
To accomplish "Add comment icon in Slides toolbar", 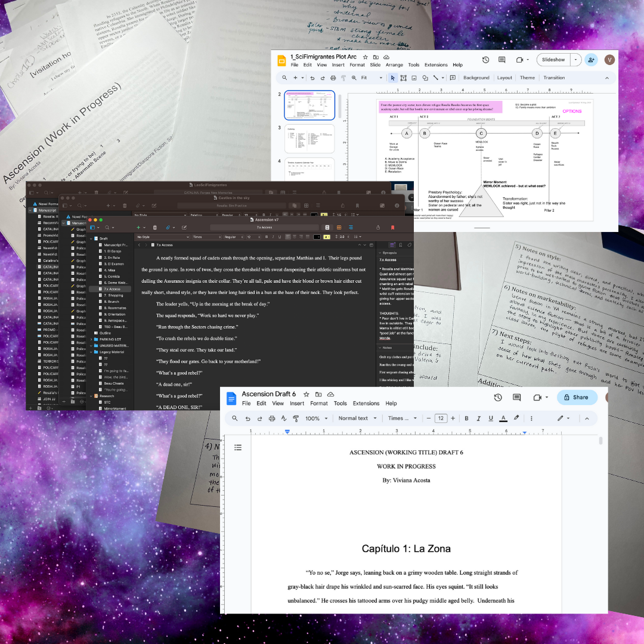I will 453,78.
